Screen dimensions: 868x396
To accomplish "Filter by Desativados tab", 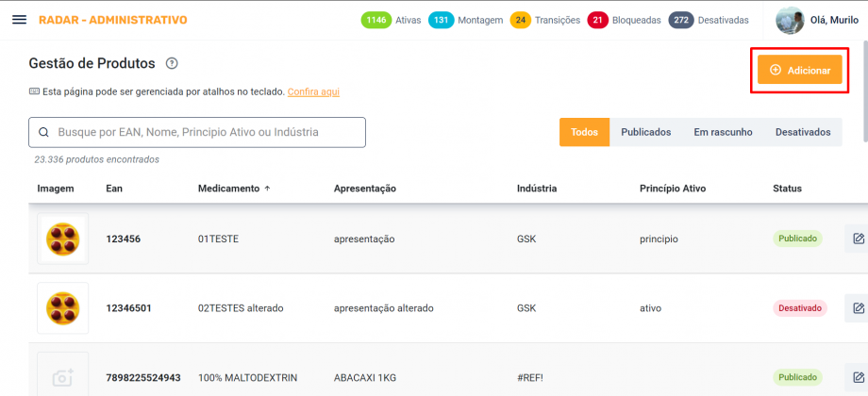I will (803, 132).
